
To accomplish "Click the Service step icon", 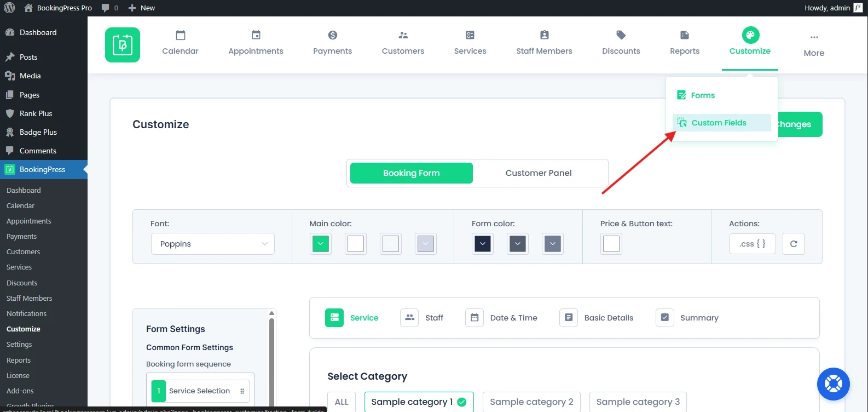I will coord(334,318).
